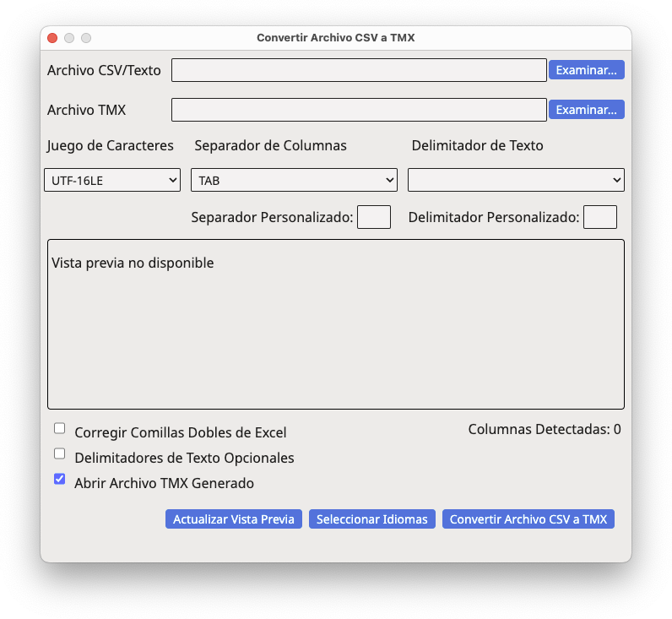Click the Archivo CSV/Texto input field
This screenshot has height=619, width=672.
[359, 70]
